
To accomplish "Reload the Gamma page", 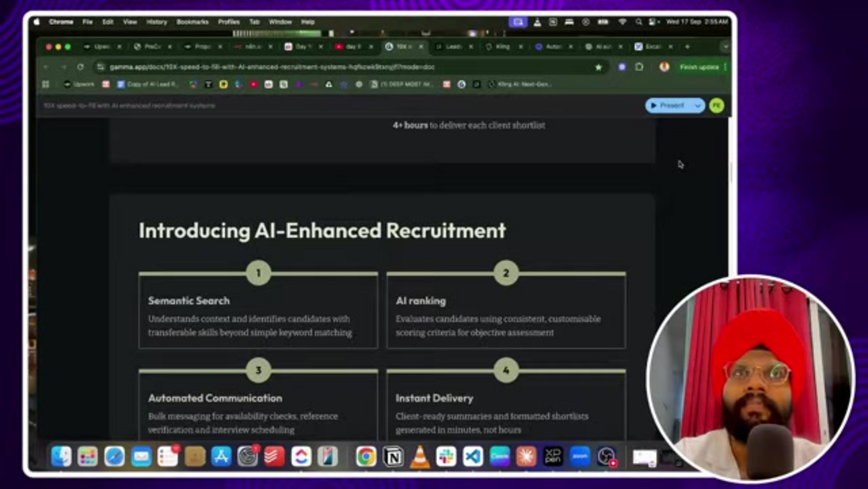I will [x=80, y=68].
